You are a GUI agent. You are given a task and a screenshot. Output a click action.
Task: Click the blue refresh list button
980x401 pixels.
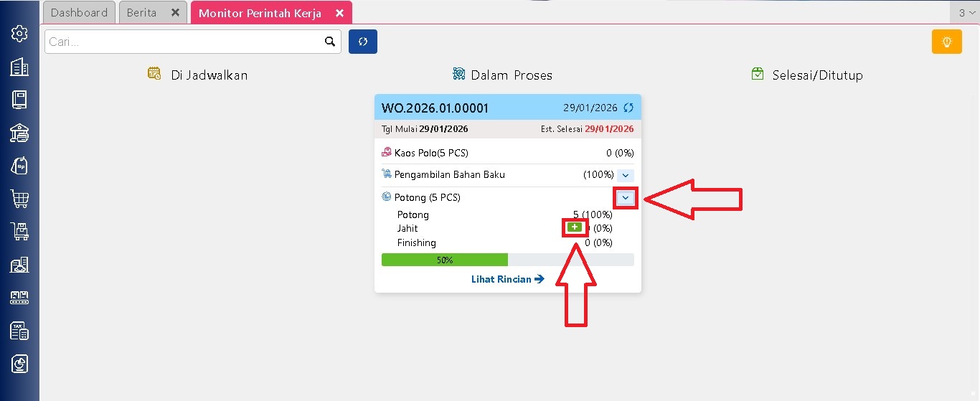pos(363,42)
